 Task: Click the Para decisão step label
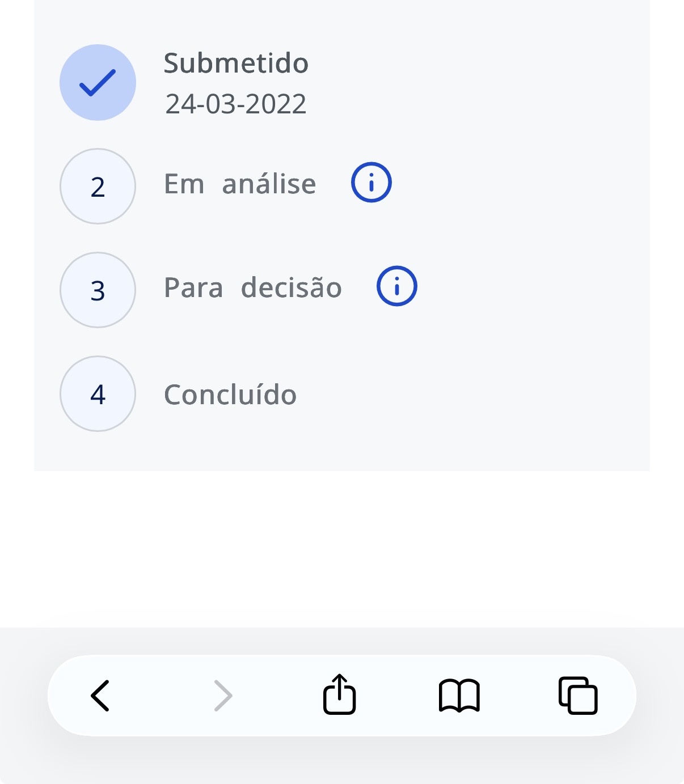coord(253,287)
